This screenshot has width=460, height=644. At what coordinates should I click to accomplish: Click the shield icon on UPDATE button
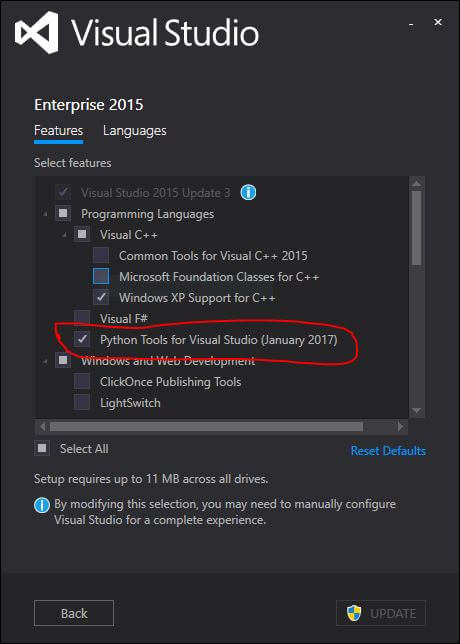coord(354,613)
